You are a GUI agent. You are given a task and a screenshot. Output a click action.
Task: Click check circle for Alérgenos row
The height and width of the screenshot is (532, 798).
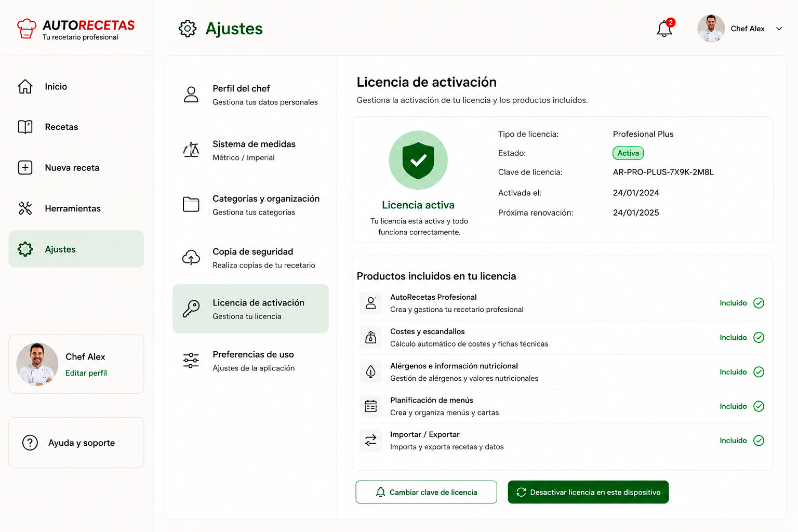click(759, 372)
